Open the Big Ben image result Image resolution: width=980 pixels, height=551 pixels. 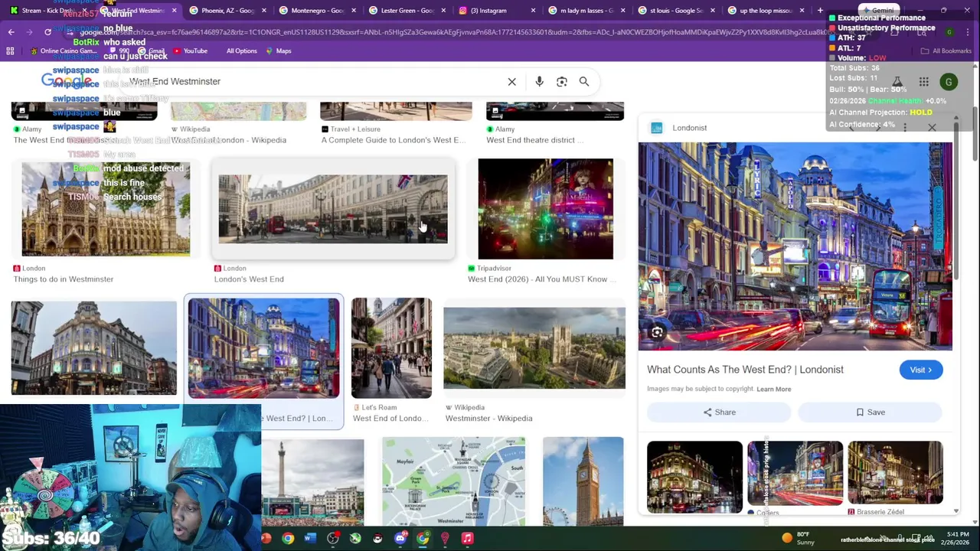pos(583,481)
